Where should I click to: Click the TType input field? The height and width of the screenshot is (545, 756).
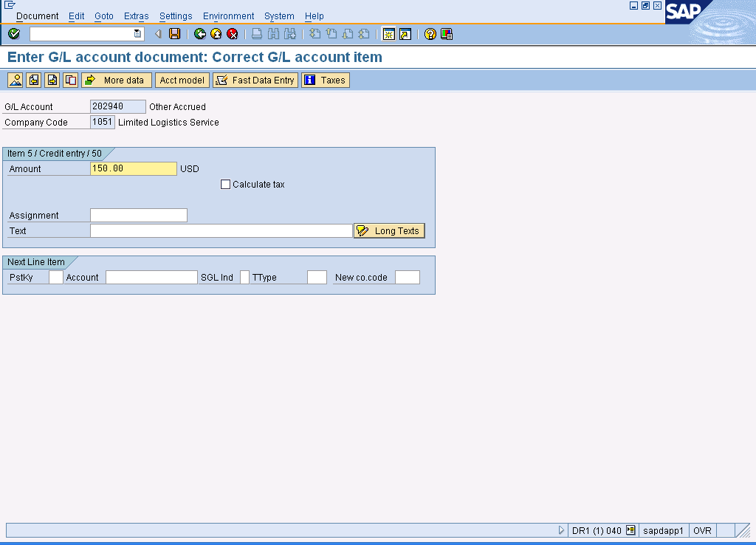pyautogui.click(x=317, y=278)
